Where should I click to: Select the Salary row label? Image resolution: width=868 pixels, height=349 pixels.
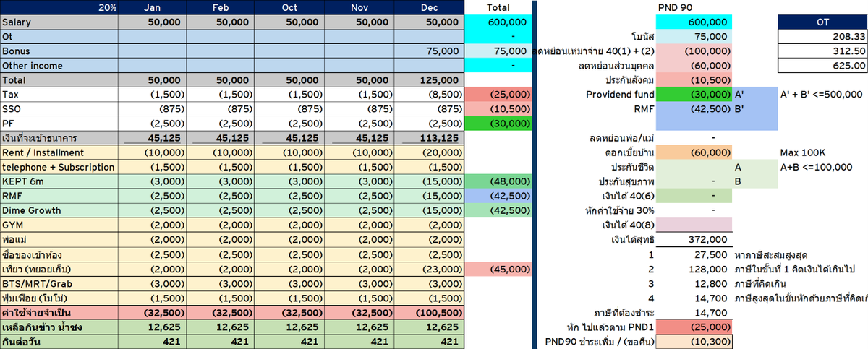click(x=59, y=22)
